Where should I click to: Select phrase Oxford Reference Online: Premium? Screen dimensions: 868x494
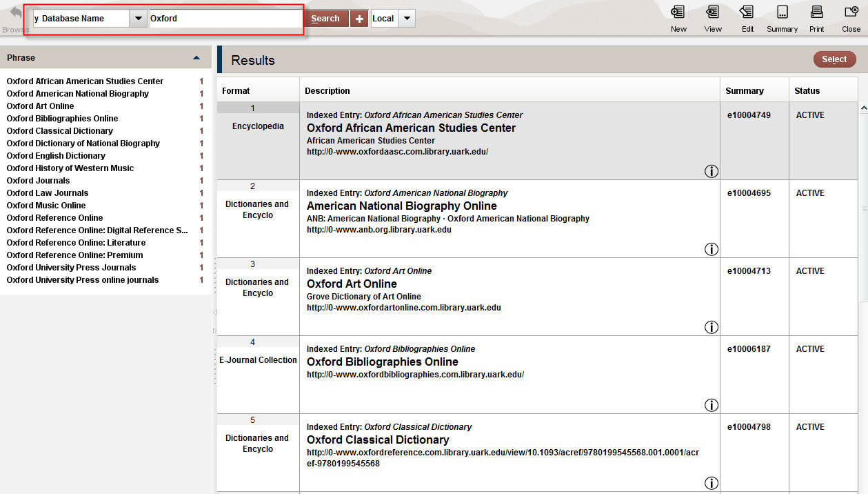[x=74, y=255]
